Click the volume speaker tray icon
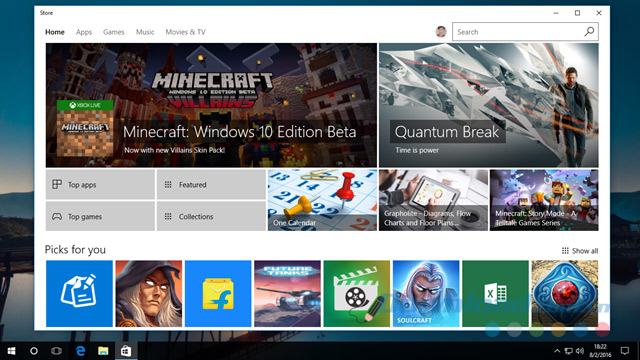Viewport: 640px width, 360px height. coord(580,351)
